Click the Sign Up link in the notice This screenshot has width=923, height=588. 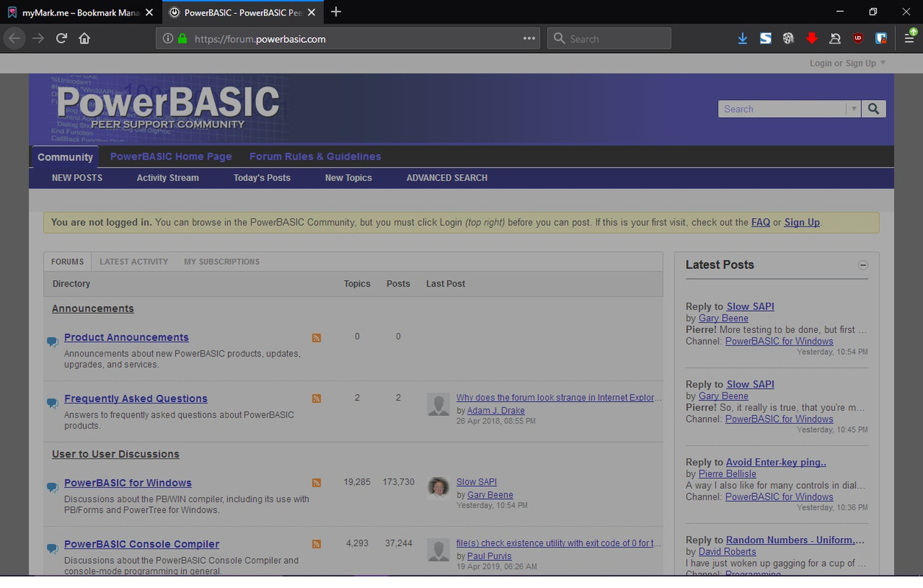coord(802,222)
